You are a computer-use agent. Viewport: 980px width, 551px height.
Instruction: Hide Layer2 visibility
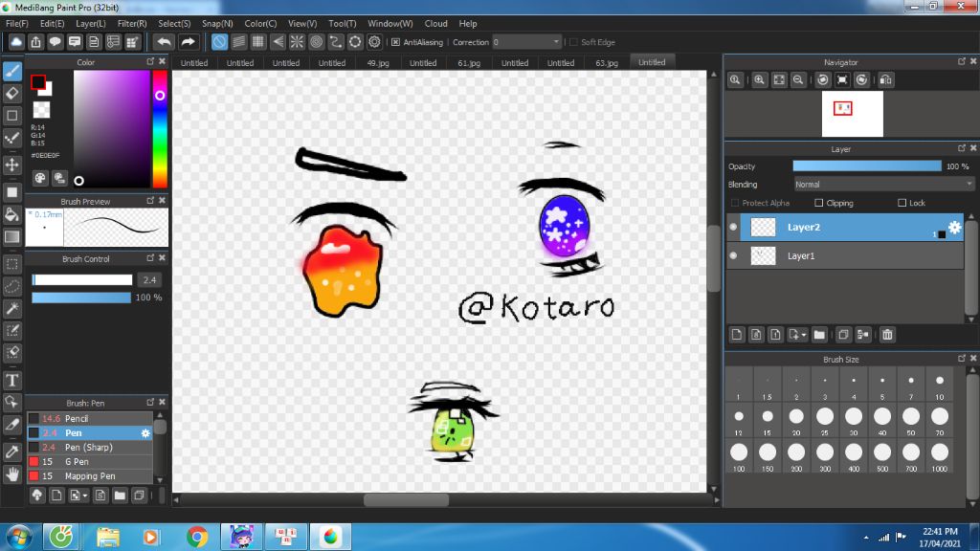pos(734,228)
